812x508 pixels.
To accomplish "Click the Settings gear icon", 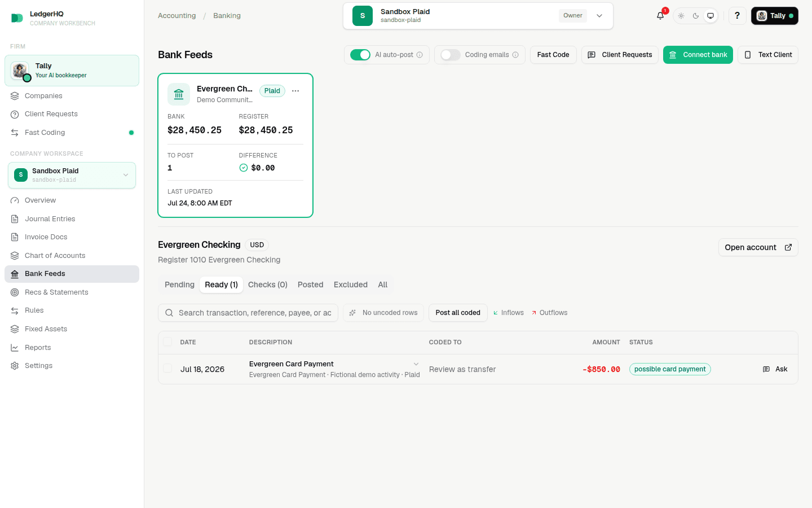I will point(15,366).
